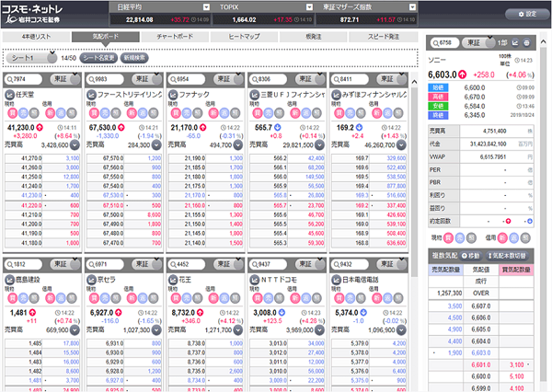This screenshot has width=552, height=392.
Task: Expand details arrow beside 花王 volume 1,271,700
Action: (x=238, y=330)
